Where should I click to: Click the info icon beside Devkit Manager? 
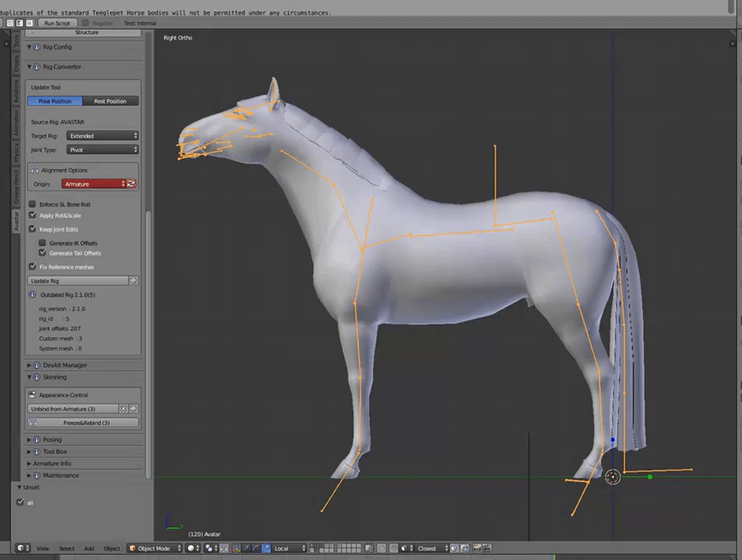[37, 366]
